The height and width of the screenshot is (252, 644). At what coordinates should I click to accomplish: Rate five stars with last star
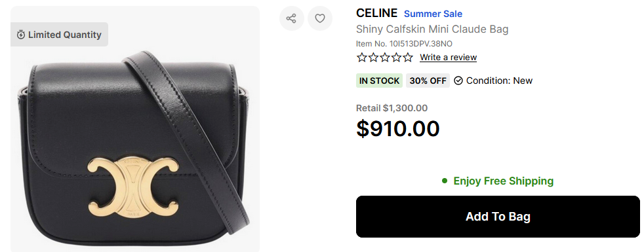(x=408, y=58)
